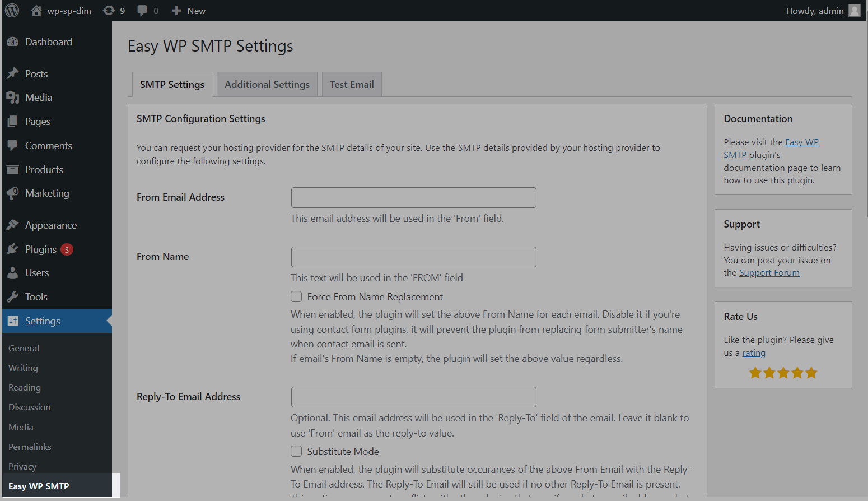The width and height of the screenshot is (868, 501).
Task: Open the Comments menu label
Action: (x=49, y=146)
